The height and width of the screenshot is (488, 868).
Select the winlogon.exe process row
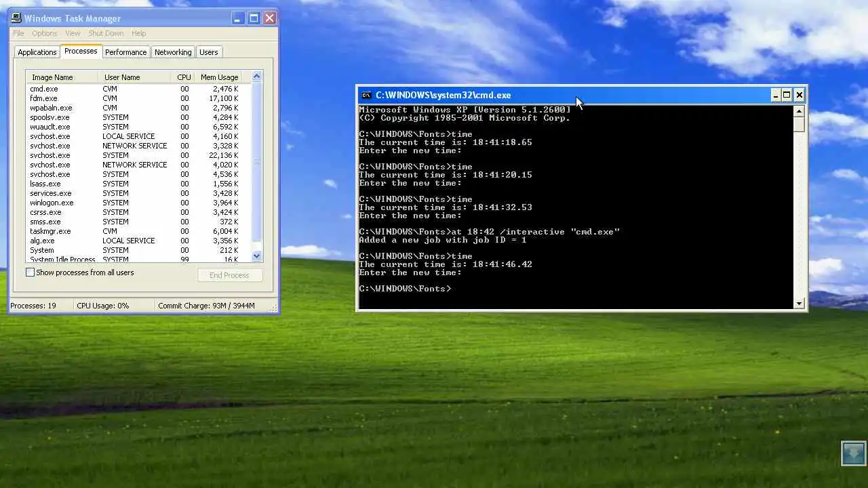click(x=138, y=203)
